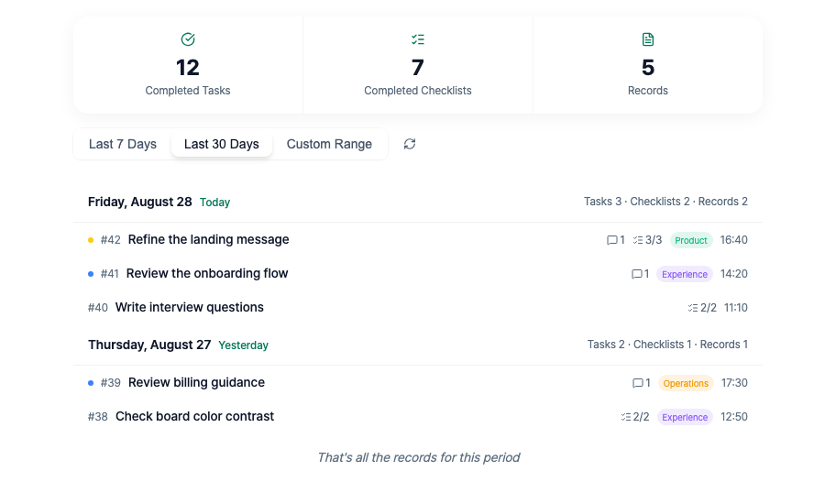This screenshot has width=836, height=504.
Task: Open task Review billing guidance
Action: (196, 382)
